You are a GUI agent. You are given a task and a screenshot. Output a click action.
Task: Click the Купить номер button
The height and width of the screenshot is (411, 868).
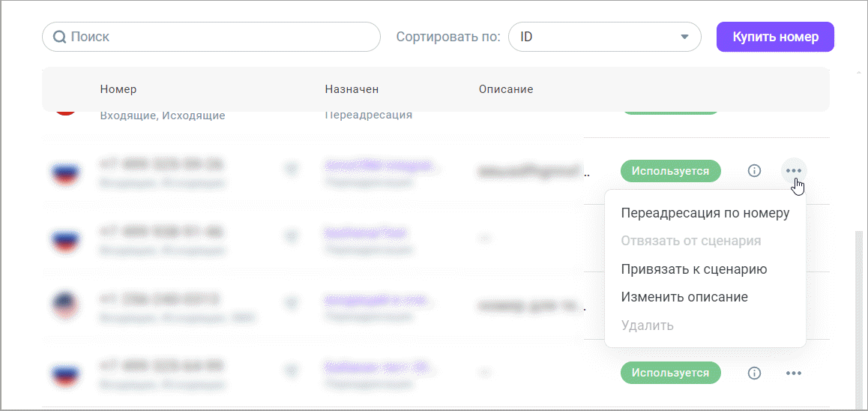pos(775,37)
